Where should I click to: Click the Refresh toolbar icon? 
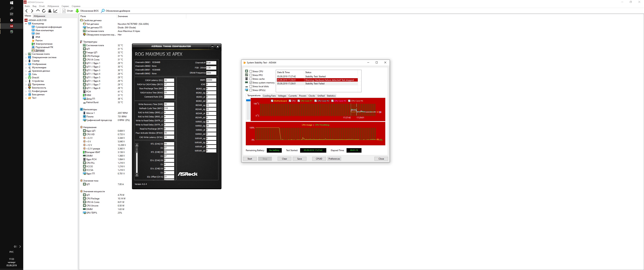[44, 11]
